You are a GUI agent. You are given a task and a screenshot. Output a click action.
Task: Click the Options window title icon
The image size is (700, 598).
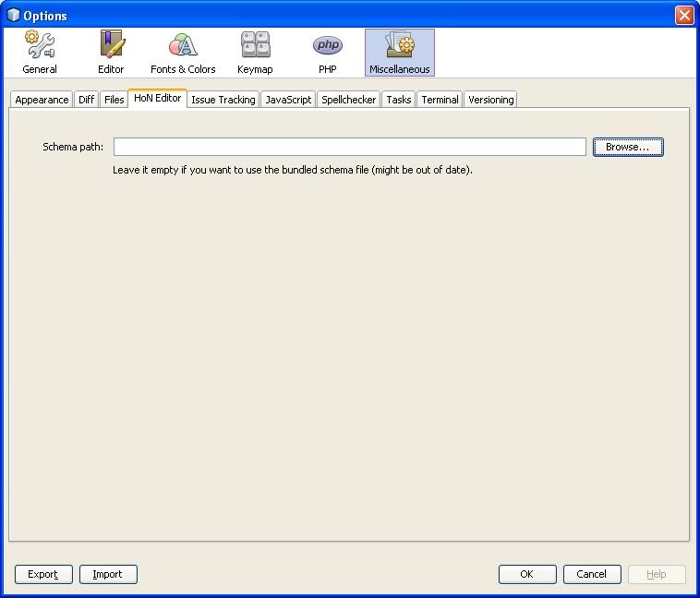pyautogui.click(x=13, y=15)
